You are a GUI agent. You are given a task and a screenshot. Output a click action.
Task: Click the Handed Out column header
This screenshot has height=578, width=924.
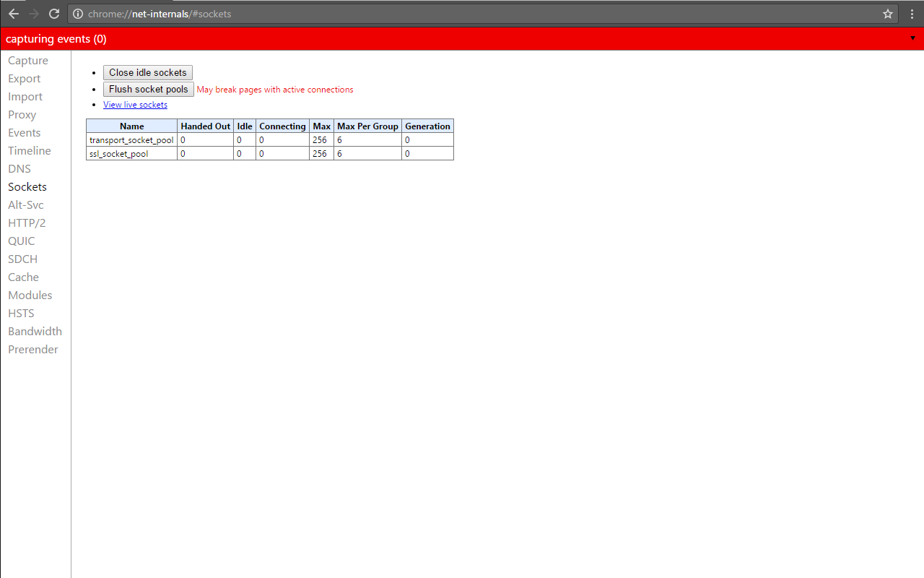click(206, 126)
